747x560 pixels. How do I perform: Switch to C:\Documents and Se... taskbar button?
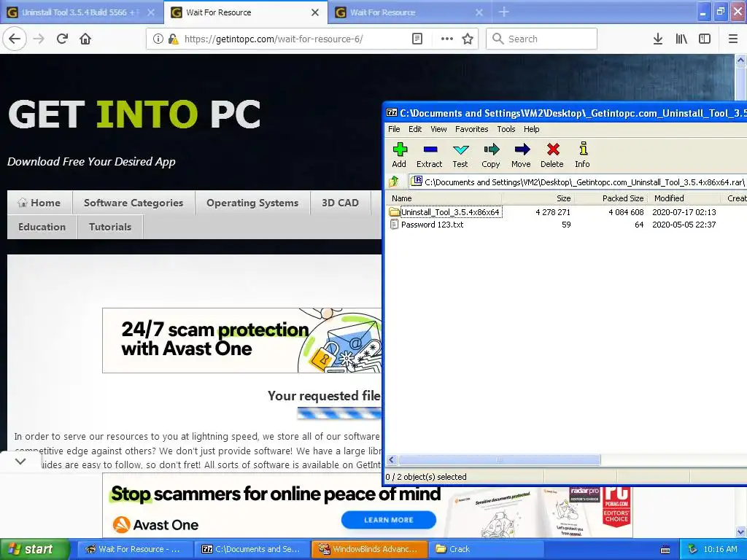pyautogui.click(x=252, y=549)
